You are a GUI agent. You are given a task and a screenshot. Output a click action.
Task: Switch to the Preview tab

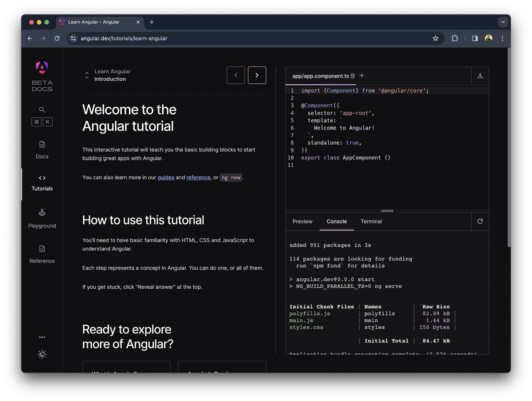pyautogui.click(x=303, y=221)
